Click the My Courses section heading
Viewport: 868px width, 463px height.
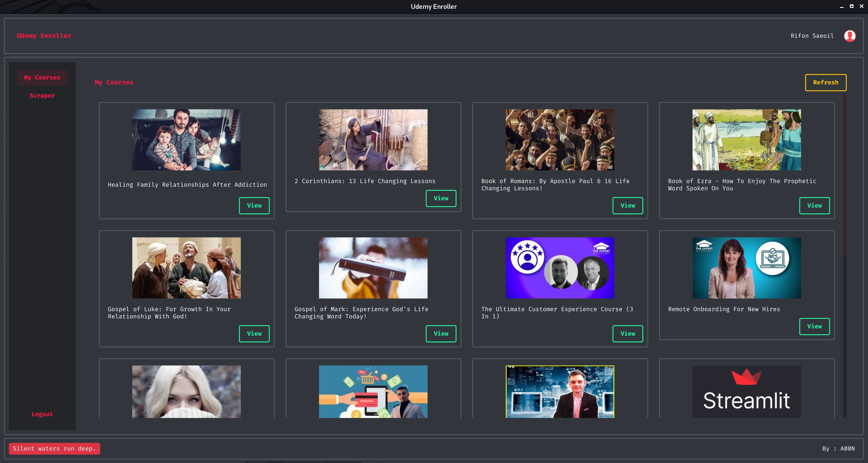click(114, 82)
